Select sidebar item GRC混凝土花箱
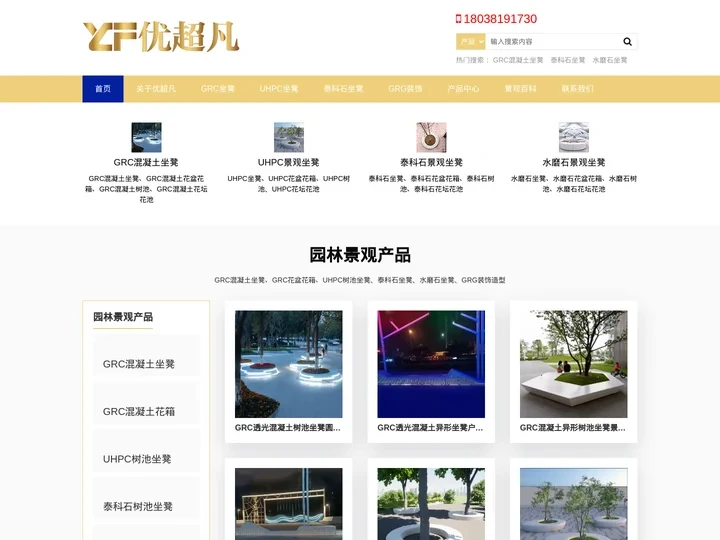The width and height of the screenshot is (720, 540). 146,404
